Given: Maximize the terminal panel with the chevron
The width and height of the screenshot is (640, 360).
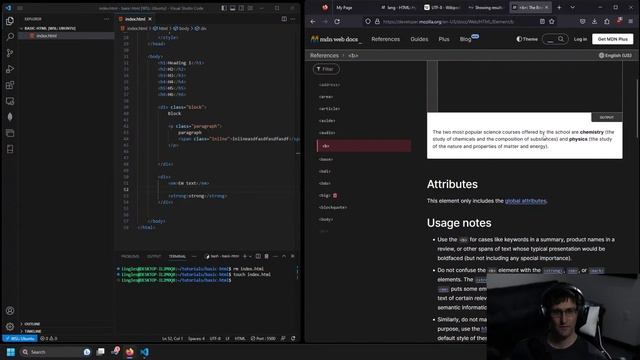Looking at the screenshot, I should tap(284, 256).
